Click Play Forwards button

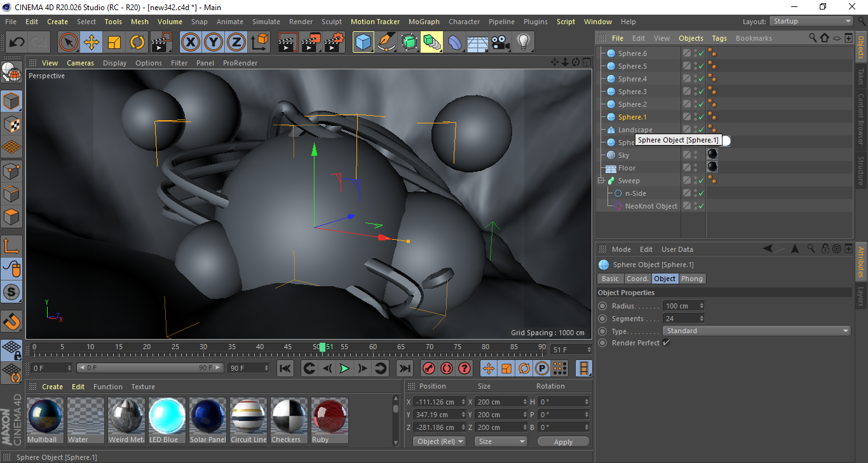[x=344, y=368]
